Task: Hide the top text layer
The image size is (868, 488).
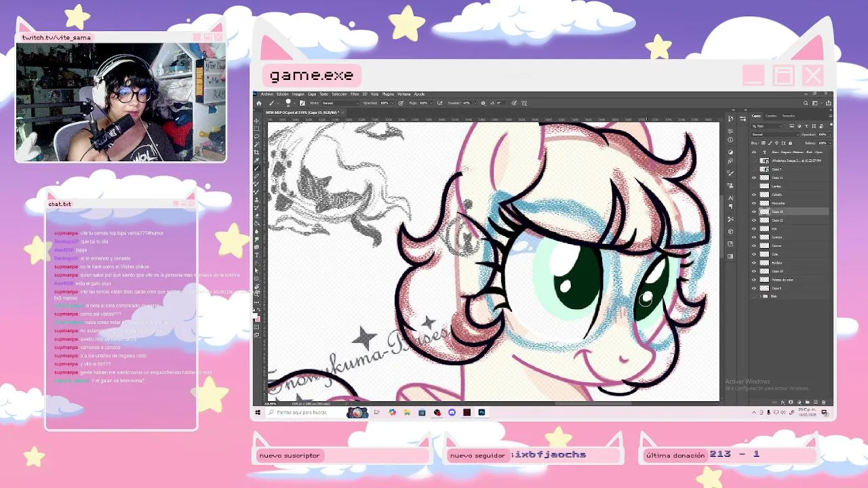Action: 754,152
